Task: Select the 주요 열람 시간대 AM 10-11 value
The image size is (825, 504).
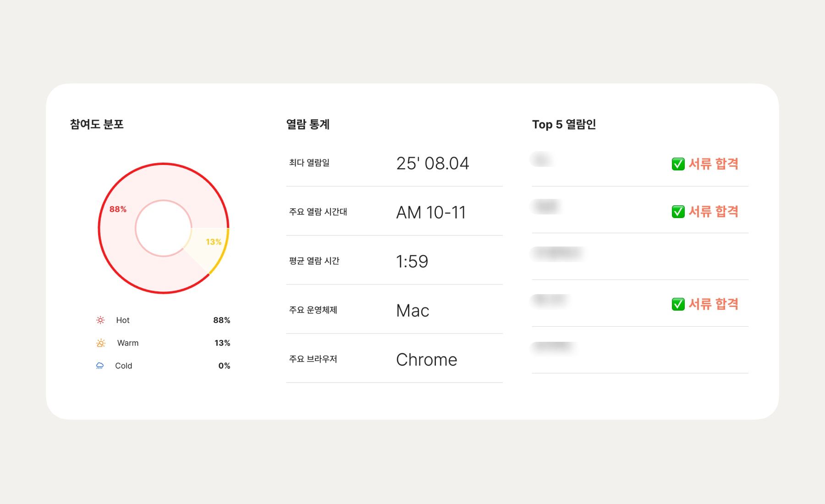Action: click(x=431, y=213)
